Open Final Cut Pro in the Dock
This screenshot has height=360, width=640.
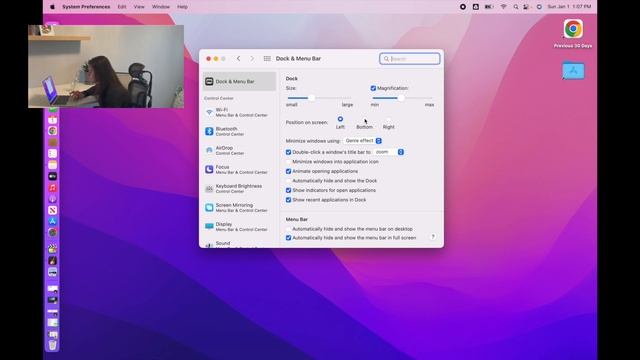point(53,249)
